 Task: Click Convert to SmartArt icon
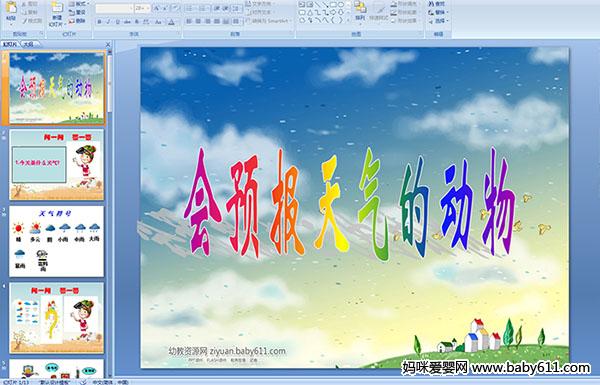click(x=248, y=21)
